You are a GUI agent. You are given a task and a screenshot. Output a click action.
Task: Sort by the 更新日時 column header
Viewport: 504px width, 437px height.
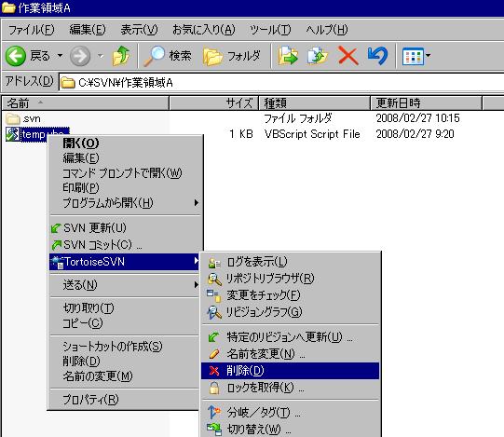pos(427,103)
